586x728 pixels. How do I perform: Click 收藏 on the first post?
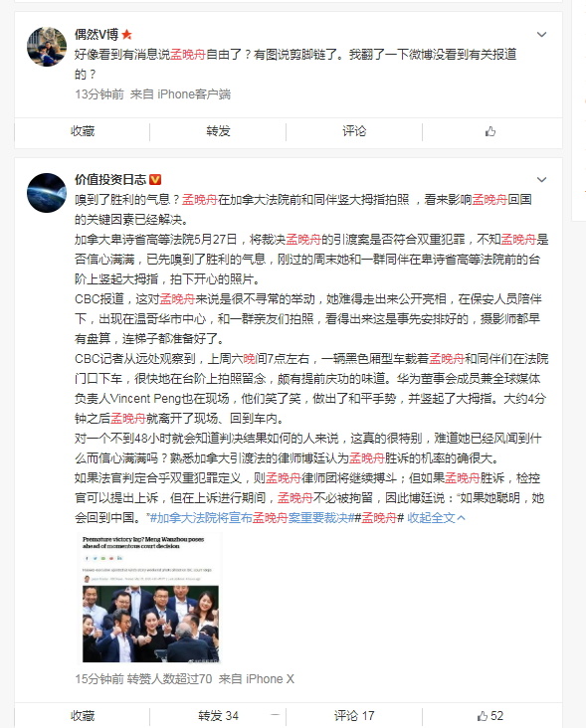click(x=83, y=131)
